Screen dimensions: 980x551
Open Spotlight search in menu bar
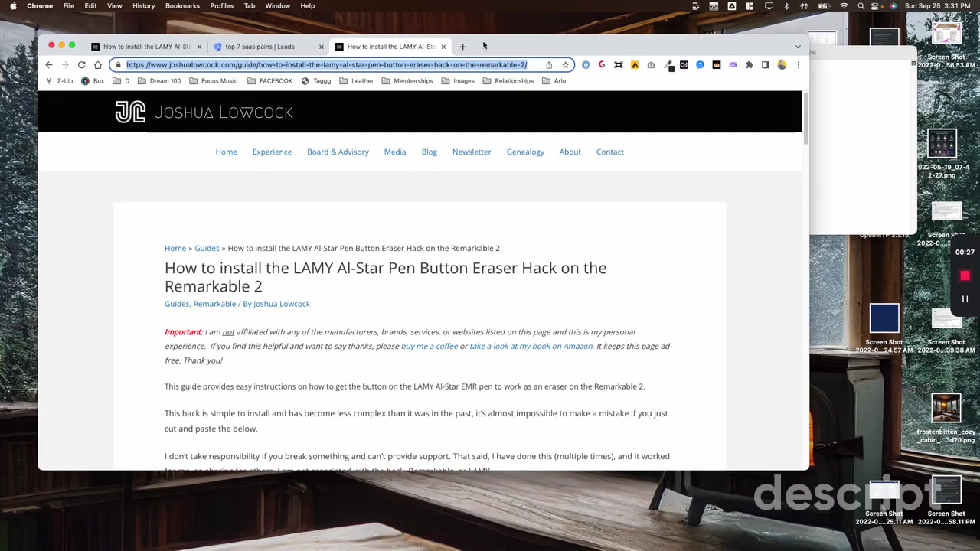tap(861, 6)
